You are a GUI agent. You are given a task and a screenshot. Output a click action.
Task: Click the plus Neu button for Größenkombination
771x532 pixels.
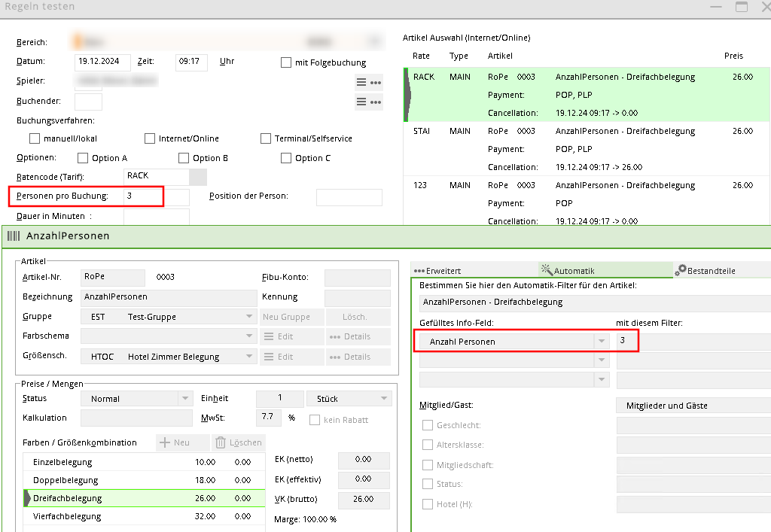pos(175,442)
